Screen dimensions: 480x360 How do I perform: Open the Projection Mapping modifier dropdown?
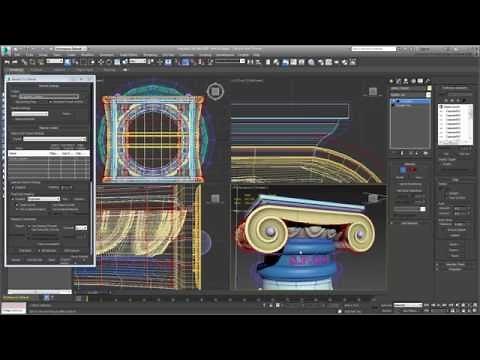(43, 199)
